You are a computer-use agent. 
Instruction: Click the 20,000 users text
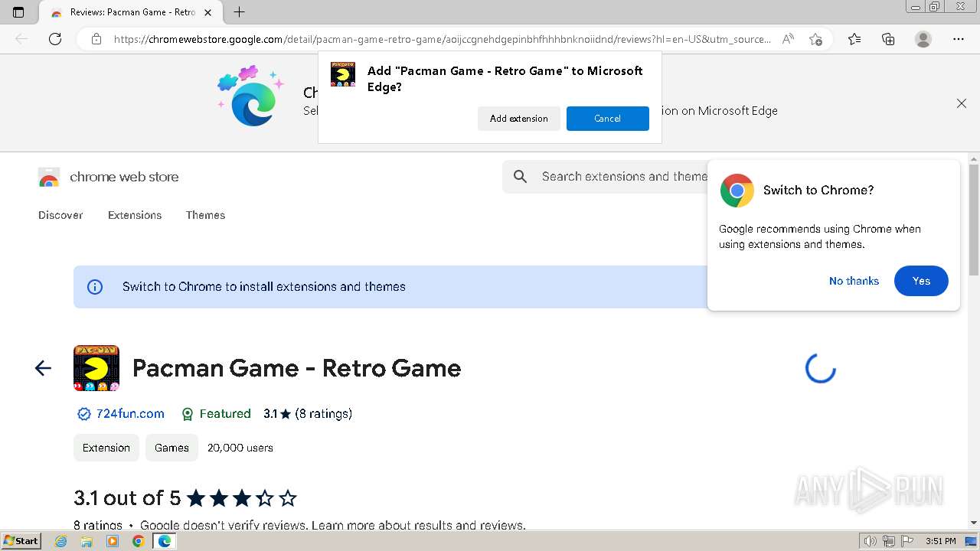[x=240, y=448]
